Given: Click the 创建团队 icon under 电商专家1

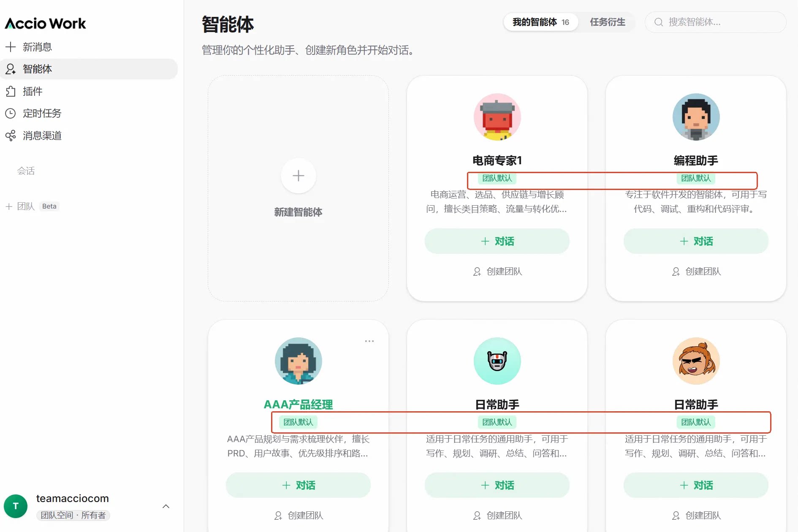Looking at the screenshot, I should pyautogui.click(x=477, y=271).
